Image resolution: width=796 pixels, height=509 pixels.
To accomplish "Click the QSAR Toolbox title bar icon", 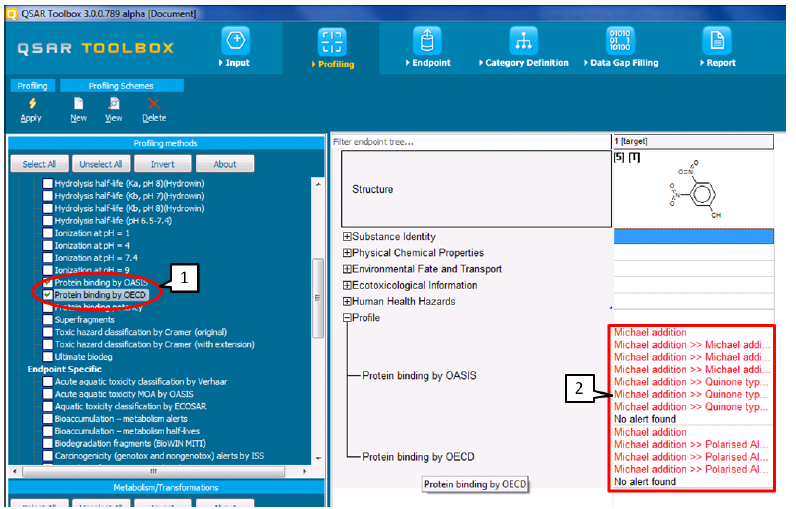I will 12,14.
